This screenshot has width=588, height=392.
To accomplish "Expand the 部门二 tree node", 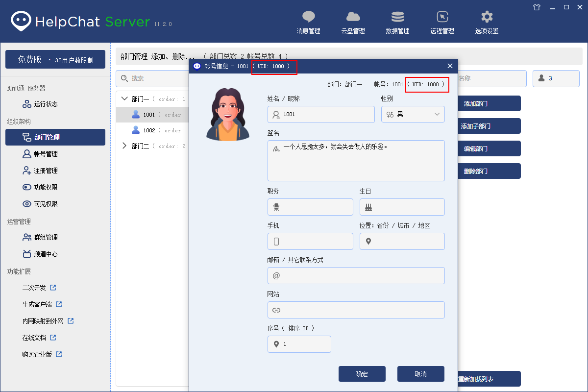I will [x=124, y=146].
